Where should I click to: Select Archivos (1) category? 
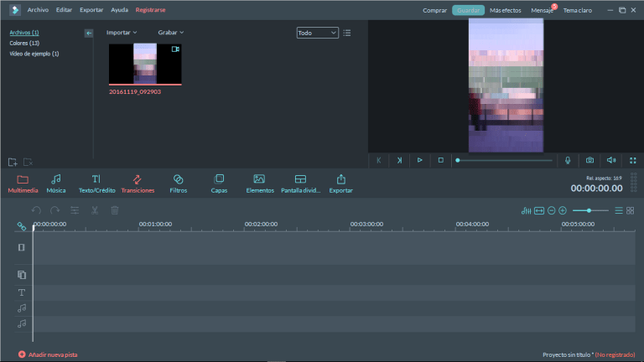pyautogui.click(x=24, y=33)
